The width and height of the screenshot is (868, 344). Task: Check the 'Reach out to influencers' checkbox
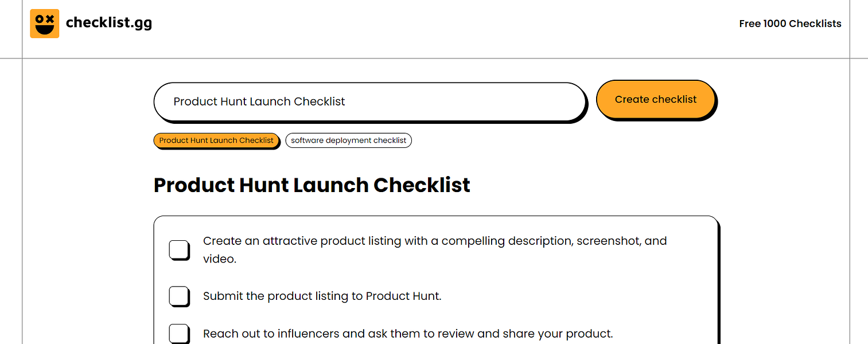(x=179, y=333)
